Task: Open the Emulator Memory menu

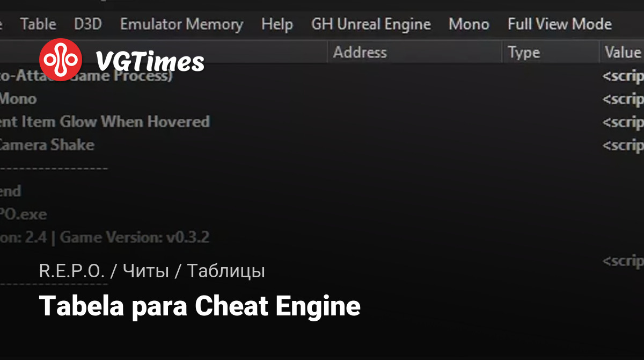Action: coord(181,24)
